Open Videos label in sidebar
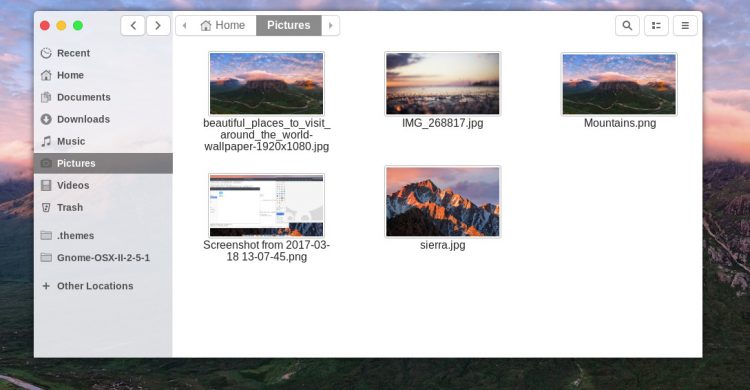750x390 pixels. click(73, 185)
